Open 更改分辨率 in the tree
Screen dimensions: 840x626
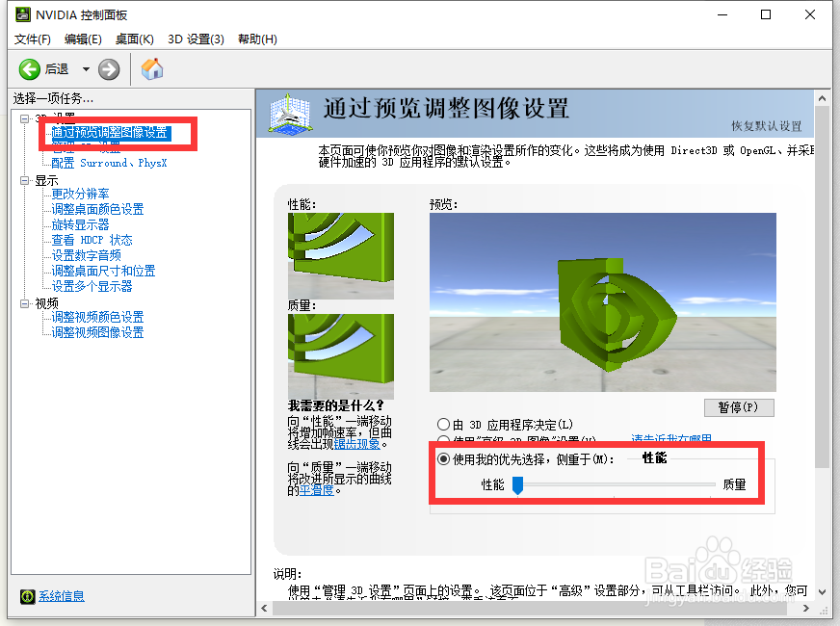(80, 194)
